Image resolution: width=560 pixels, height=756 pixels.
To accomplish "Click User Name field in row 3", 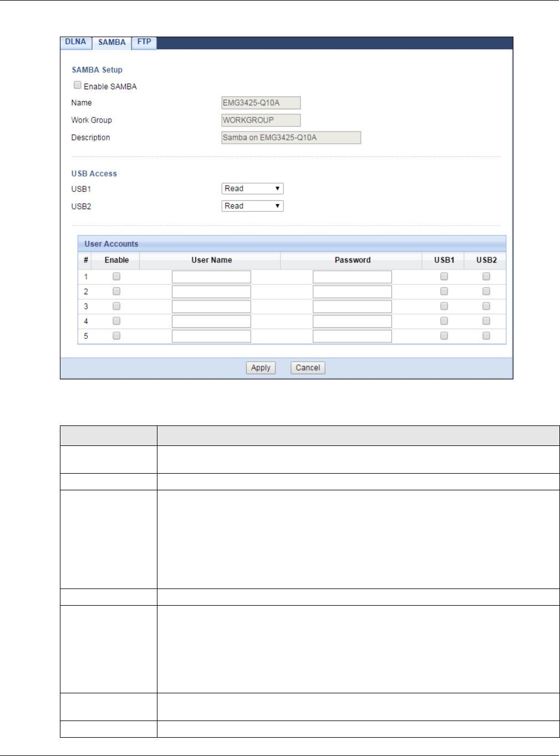I will pyautogui.click(x=211, y=307).
